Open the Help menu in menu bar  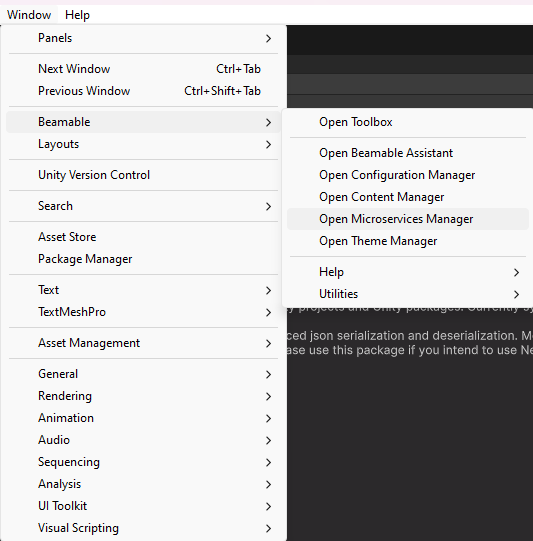click(77, 15)
